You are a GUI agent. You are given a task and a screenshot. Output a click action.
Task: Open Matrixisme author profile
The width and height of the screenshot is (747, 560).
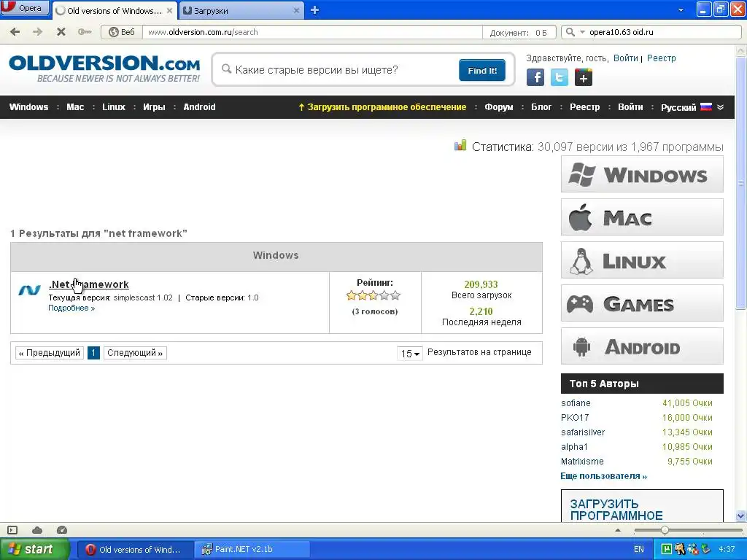pos(582,462)
